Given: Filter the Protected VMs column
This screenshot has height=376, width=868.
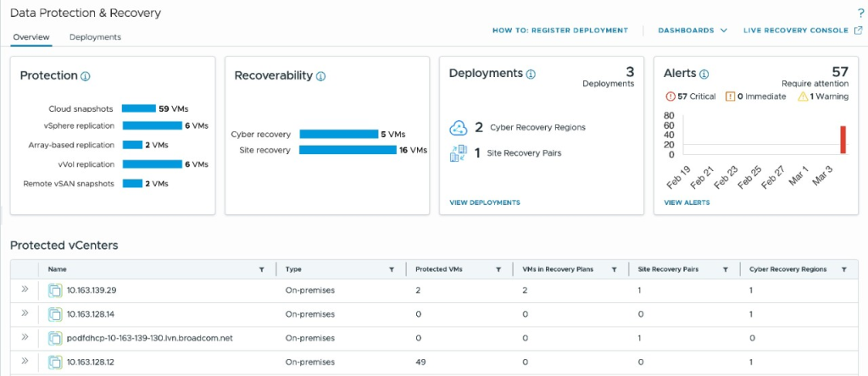Looking at the screenshot, I should point(498,269).
